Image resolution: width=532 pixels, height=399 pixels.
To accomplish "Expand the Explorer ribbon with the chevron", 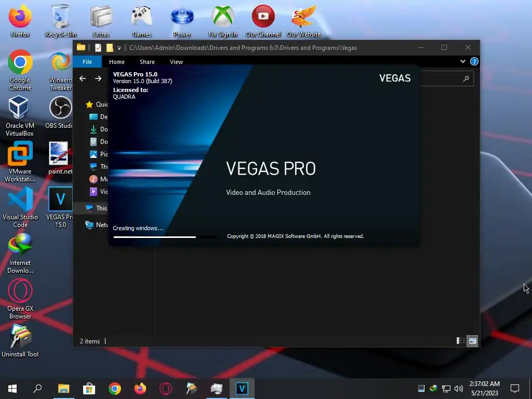I will click(463, 61).
